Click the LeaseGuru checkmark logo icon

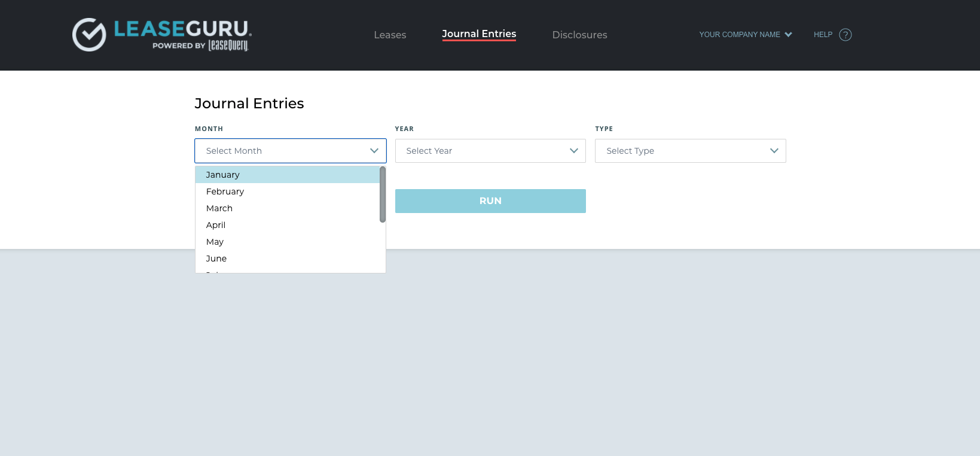(x=89, y=35)
